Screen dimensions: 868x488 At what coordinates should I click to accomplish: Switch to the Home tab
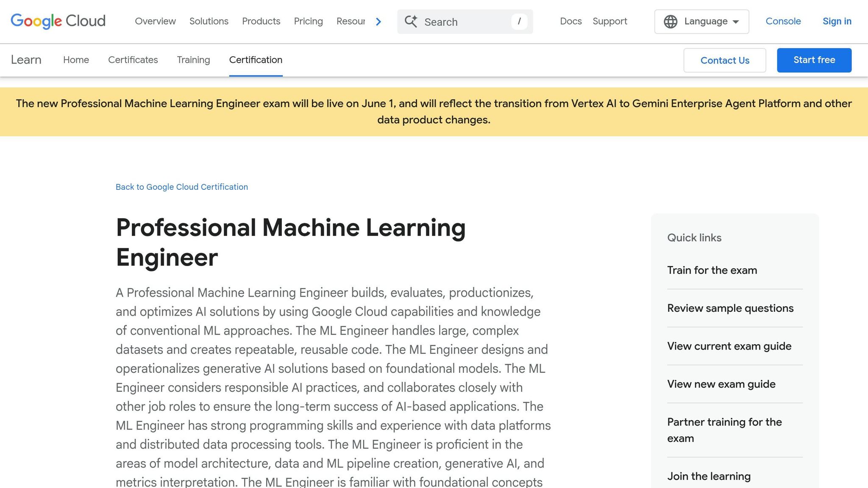[x=76, y=60]
